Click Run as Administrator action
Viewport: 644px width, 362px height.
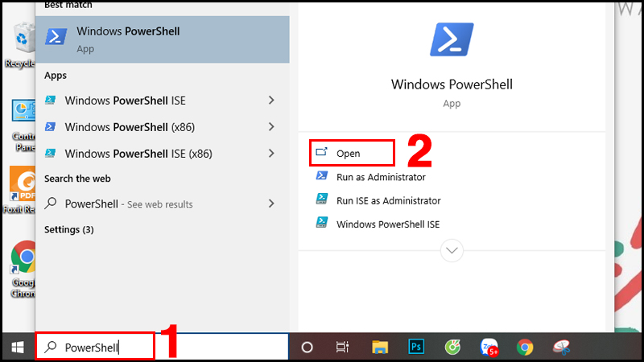(x=370, y=177)
